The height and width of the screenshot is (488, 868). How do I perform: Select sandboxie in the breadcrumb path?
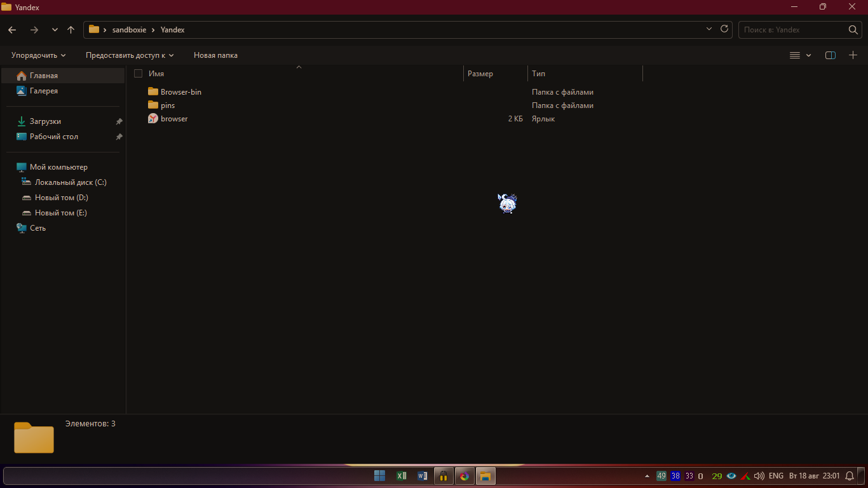129,30
